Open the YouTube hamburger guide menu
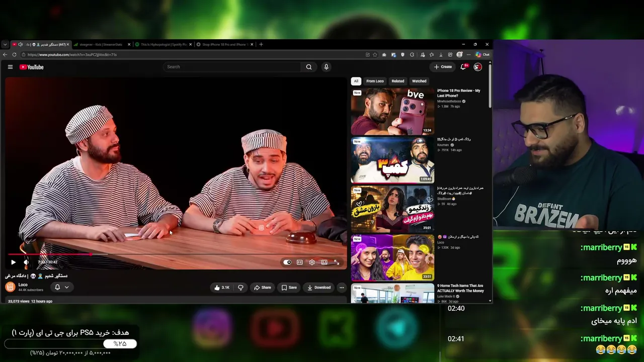This screenshot has width=644, height=362. (x=10, y=67)
